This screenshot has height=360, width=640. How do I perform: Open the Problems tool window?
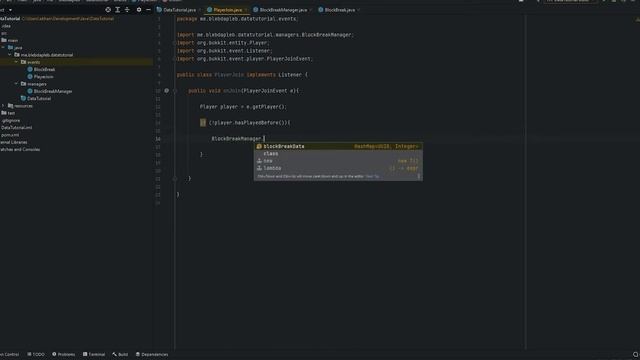[x=64, y=354]
